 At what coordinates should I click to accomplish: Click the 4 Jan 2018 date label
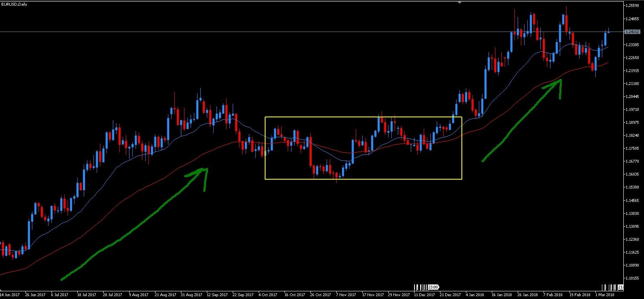[475, 295]
